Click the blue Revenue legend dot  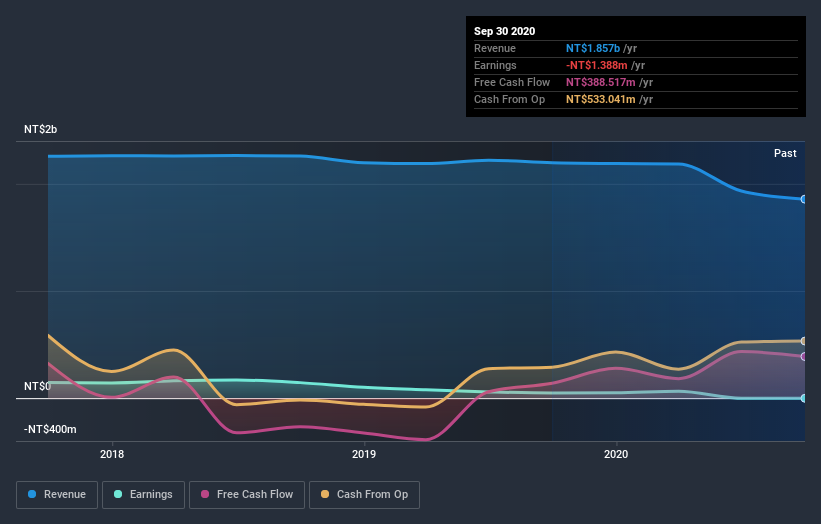[32, 494]
